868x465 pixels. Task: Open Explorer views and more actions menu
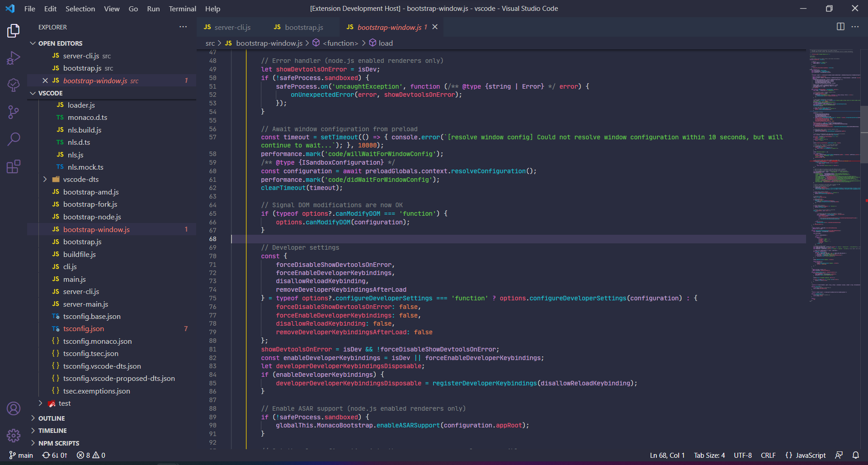183,27
